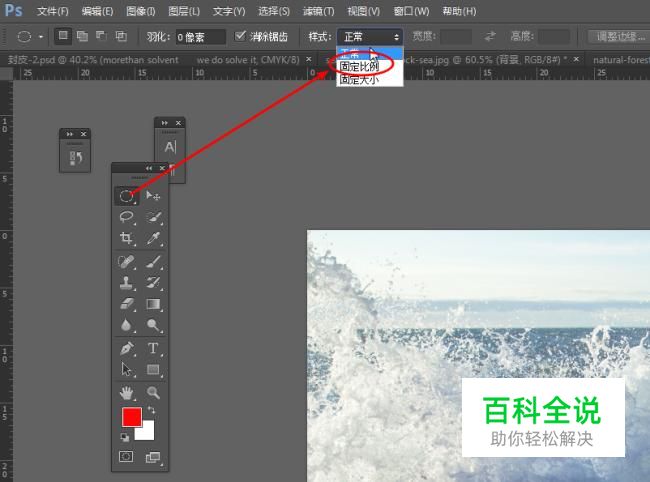Select the Lasso tool
This screenshot has height=482, width=650.
[x=126, y=217]
